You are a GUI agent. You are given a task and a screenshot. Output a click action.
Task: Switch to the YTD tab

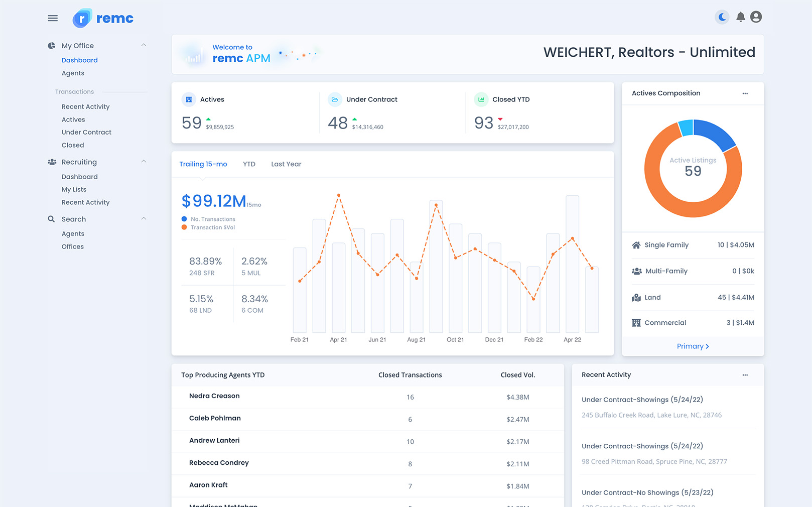point(249,164)
